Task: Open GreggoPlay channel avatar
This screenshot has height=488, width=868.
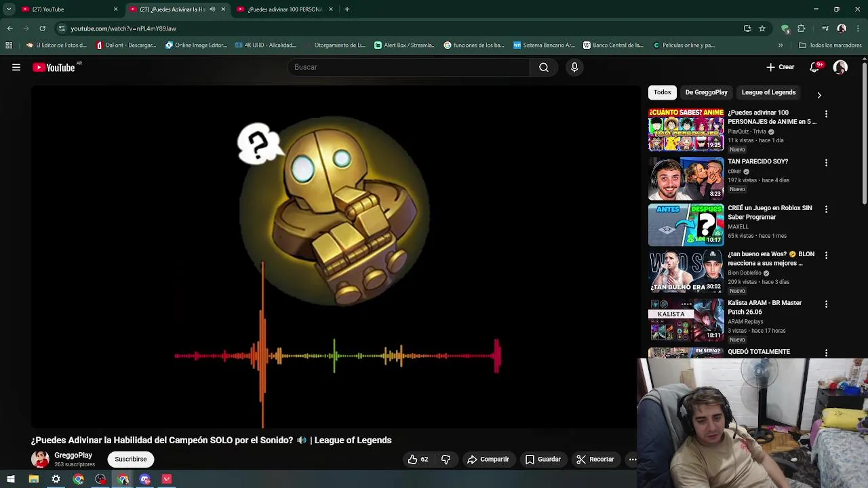Action: 40,459
